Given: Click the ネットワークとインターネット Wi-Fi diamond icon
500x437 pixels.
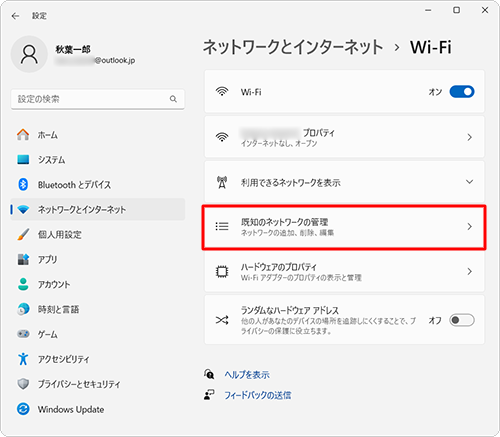Looking at the screenshot, I should coord(23,210).
